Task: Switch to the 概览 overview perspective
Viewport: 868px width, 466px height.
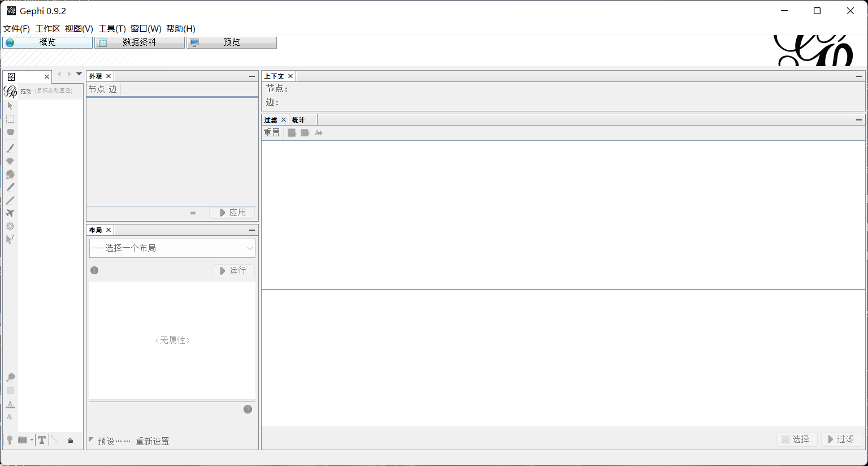Action: (47, 42)
